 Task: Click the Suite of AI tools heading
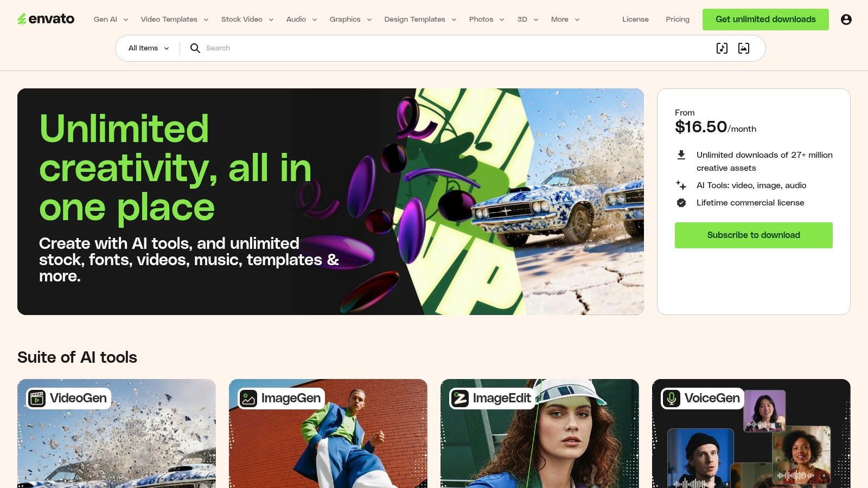(77, 357)
